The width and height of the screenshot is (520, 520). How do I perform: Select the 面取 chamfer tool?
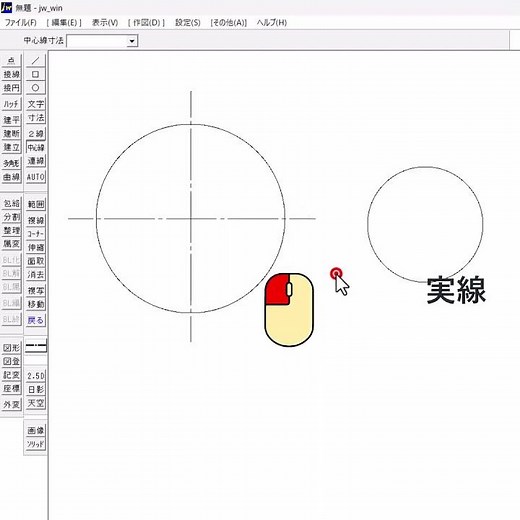[x=36, y=261]
